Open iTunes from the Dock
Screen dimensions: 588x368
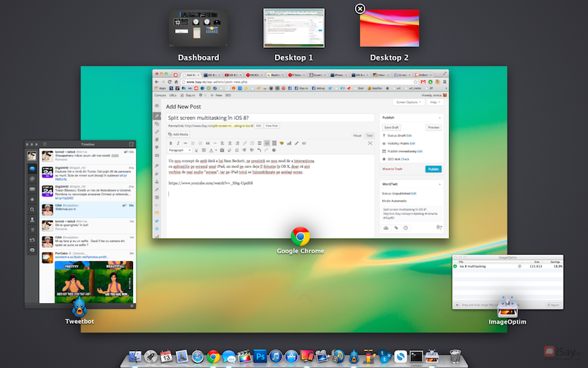click(x=276, y=358)
